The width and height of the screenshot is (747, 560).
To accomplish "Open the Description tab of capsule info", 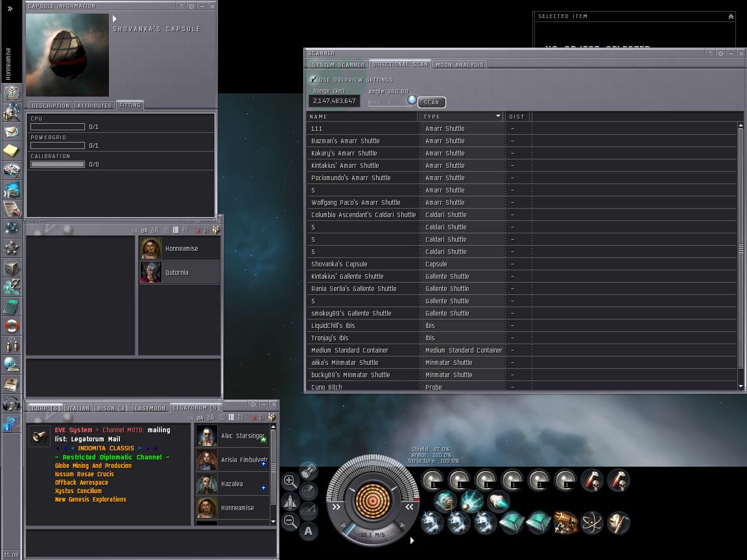I will click(x=51, y=106).
